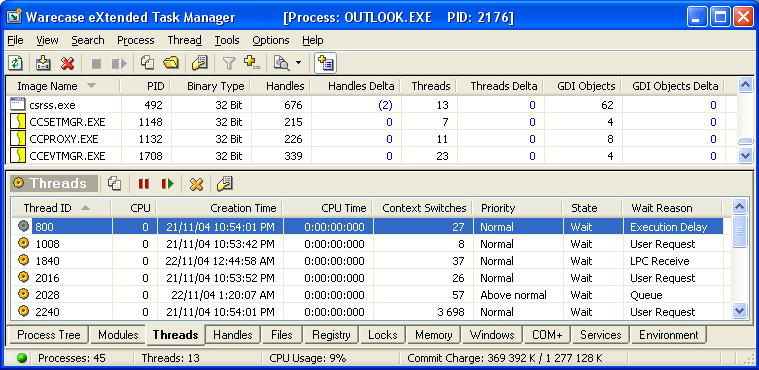
Task: Click the save-to-disk icon with yellow arrow
Action: pyautogui.click(x=44, y=63)
